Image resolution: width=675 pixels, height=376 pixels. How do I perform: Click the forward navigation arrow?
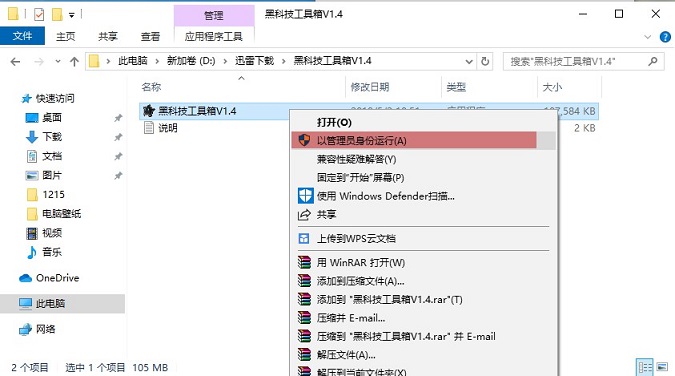tap(39, 62)
